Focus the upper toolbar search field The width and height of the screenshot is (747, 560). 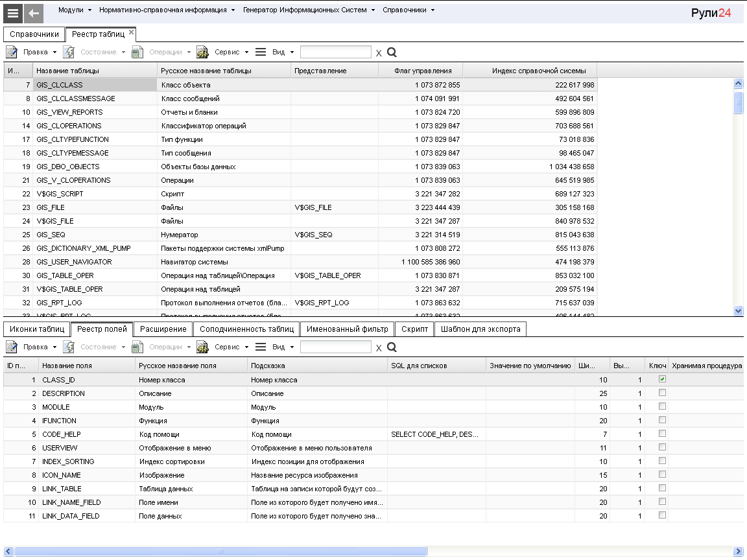(x=336, y=52)
